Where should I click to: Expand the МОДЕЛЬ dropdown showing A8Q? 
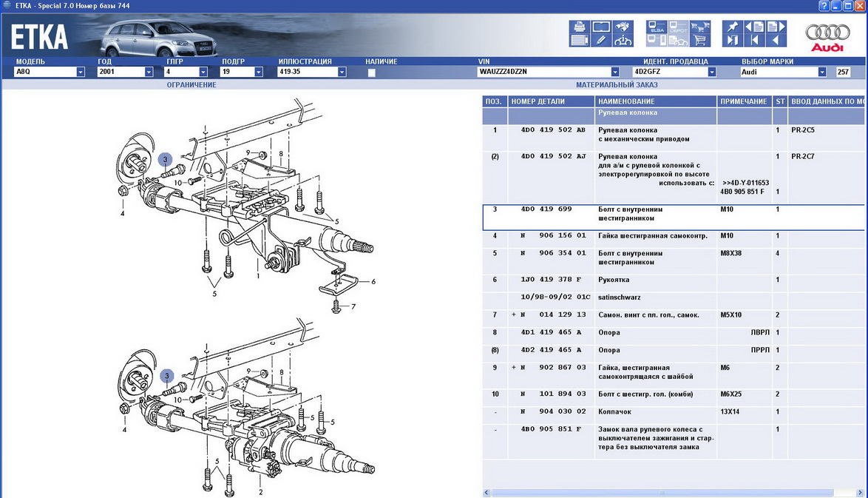pyautogui.click(x=81, y=73)
